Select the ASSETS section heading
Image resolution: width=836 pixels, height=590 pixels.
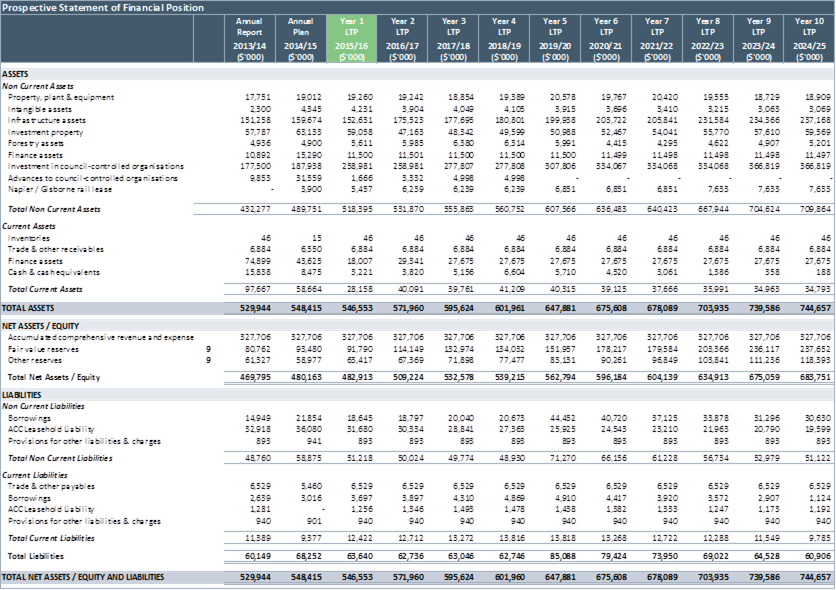point(15,74)
